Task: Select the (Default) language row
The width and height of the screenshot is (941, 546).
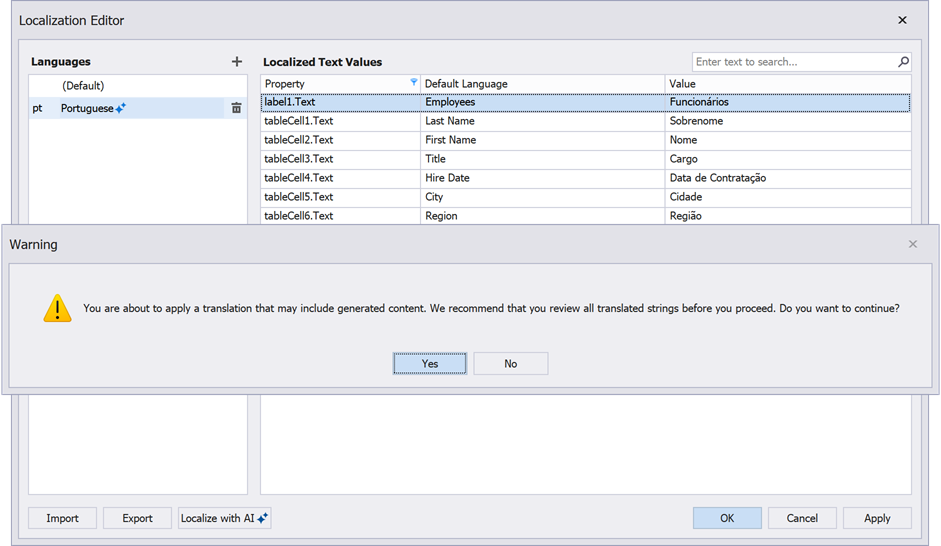Action: pos(138,86)
